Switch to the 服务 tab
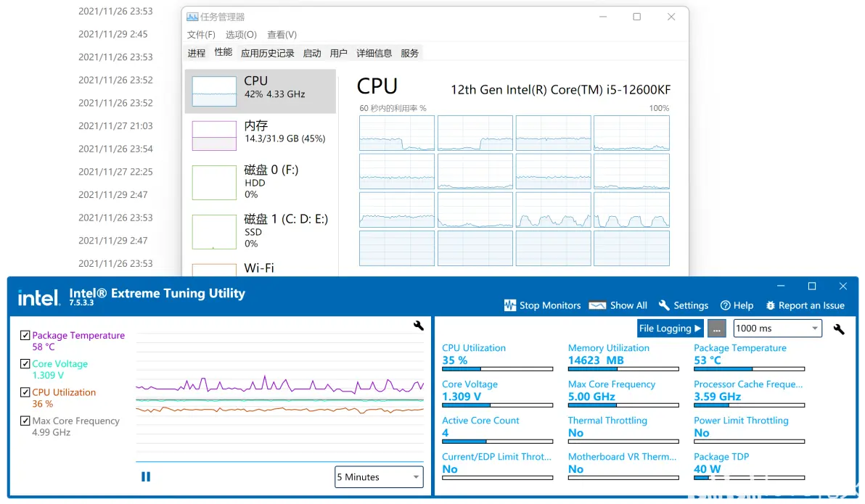The image size is (865, 504). click(410, 53)
